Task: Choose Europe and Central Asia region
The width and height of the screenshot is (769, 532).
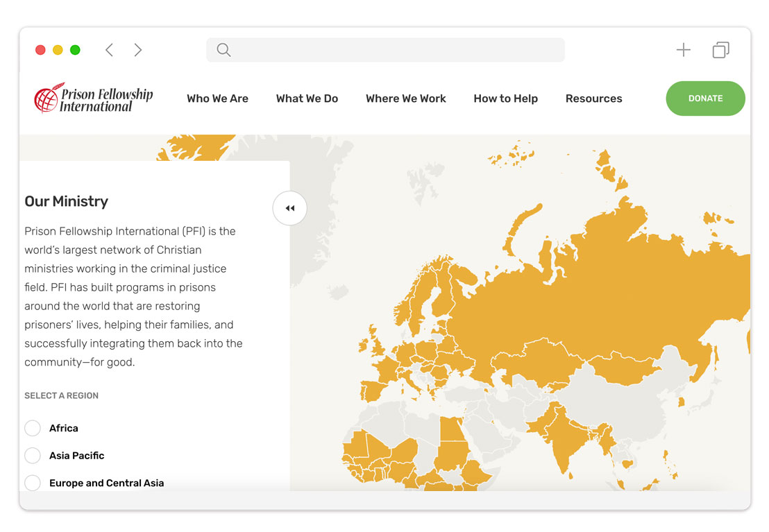Action: click(33, 483)
